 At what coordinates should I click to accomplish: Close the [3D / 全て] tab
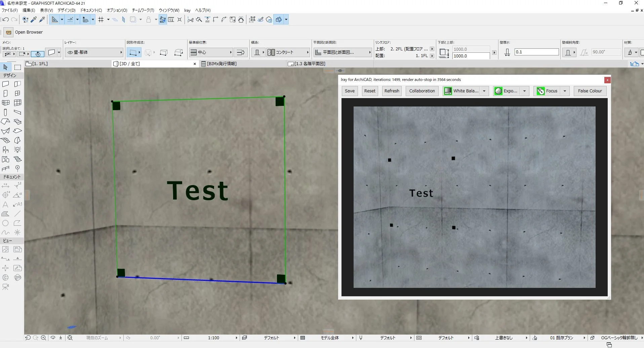195,64
